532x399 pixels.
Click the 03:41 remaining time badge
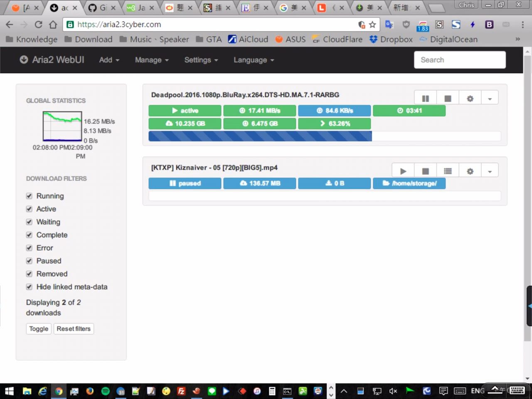[409, 111]
